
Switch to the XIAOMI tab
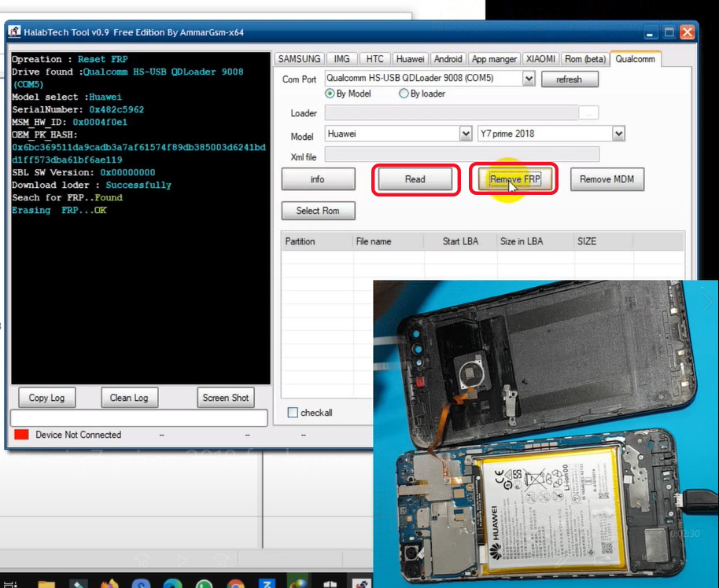click(x=540, y=59)
